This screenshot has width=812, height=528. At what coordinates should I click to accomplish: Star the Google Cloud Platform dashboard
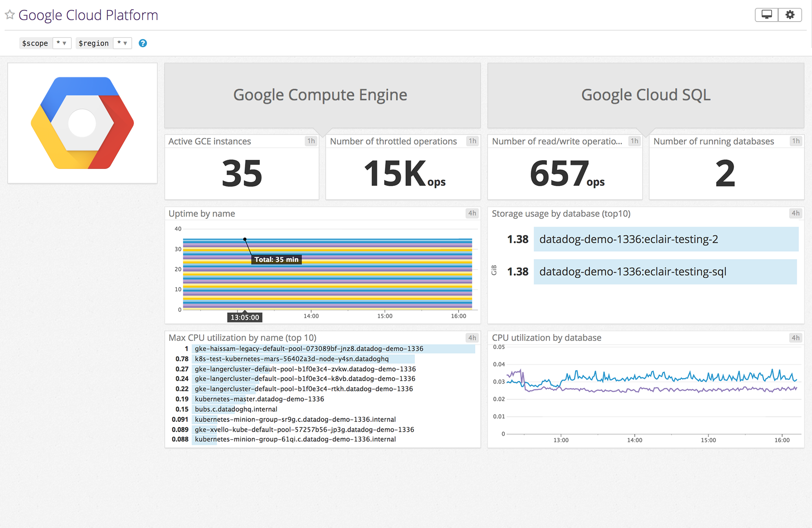(10, 15)
